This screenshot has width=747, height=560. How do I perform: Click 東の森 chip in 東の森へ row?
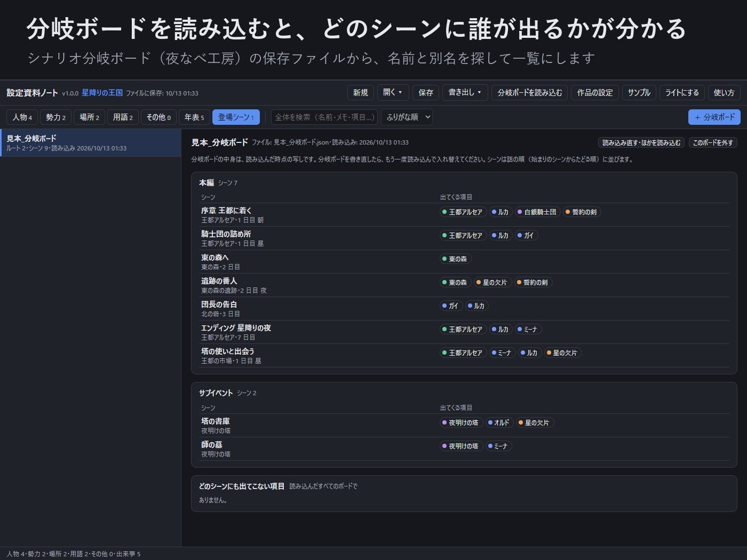click(x=455, y=259)
